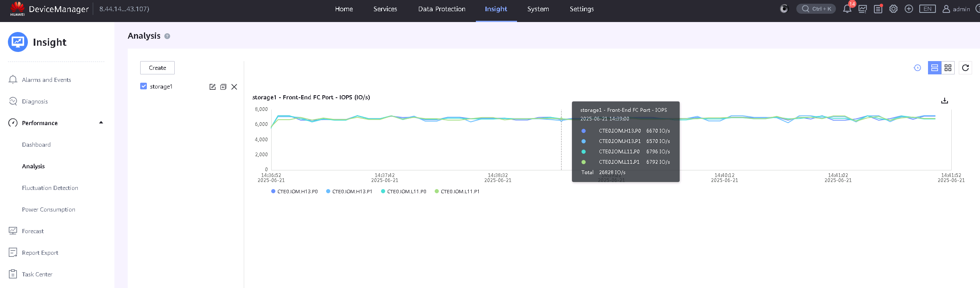Open the alarm bell notifications
This screenshot has height=288, width=980.
click(x=847, y=9)
